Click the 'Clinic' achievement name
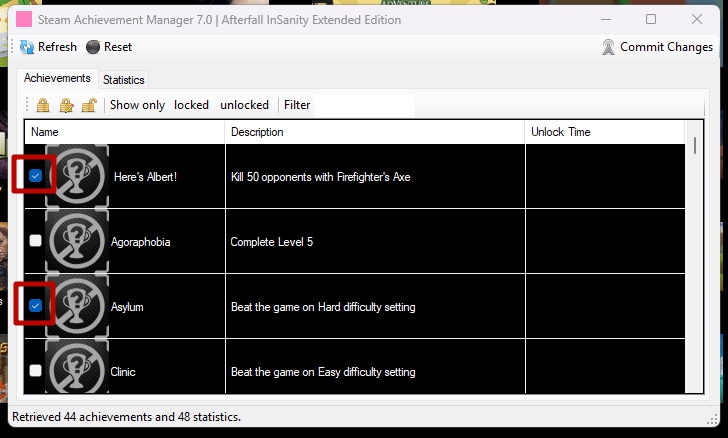The height and width of the screenshot is (438, 728). 123,372
